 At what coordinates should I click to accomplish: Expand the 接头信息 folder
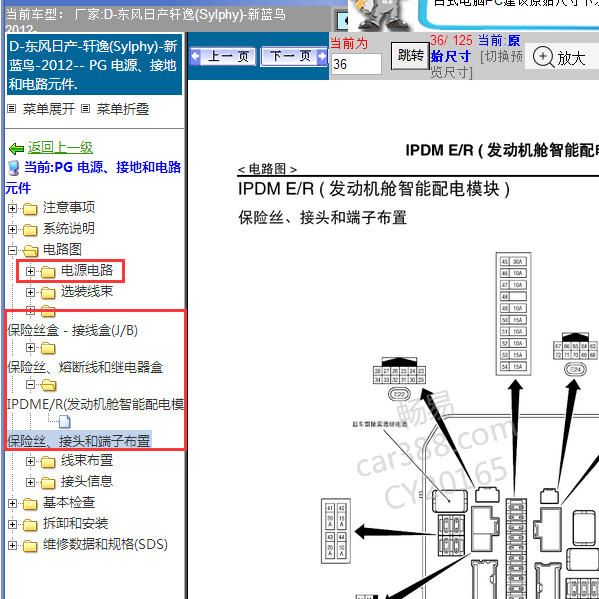[x=31, y=482]
